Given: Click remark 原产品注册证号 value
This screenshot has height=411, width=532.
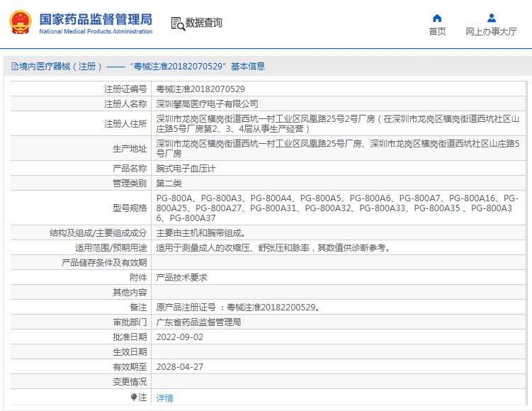Looking at the screenshot, I should 237,308.
